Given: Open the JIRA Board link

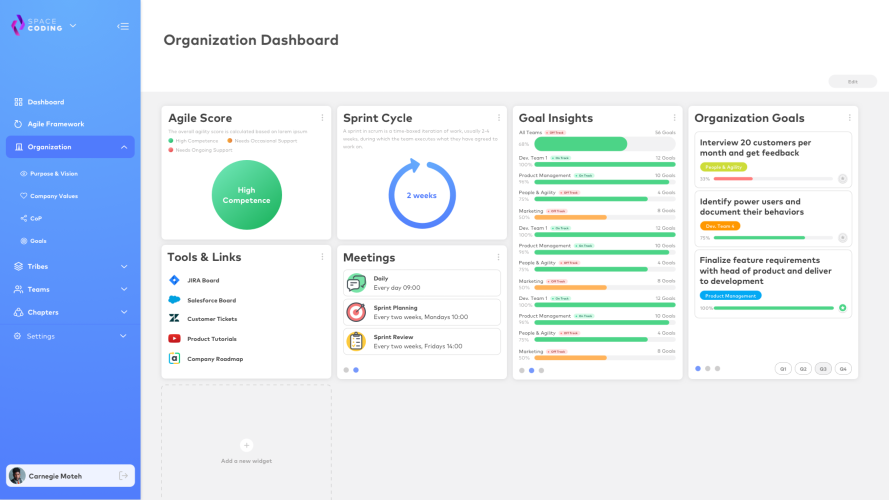Looking at the screenshot, I should (203, 281).
